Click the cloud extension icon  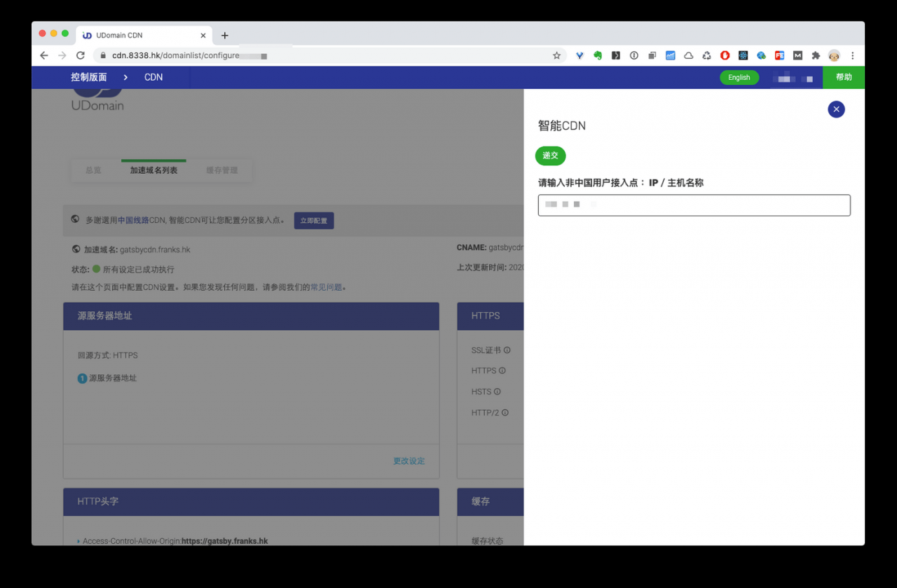(688, 55)
